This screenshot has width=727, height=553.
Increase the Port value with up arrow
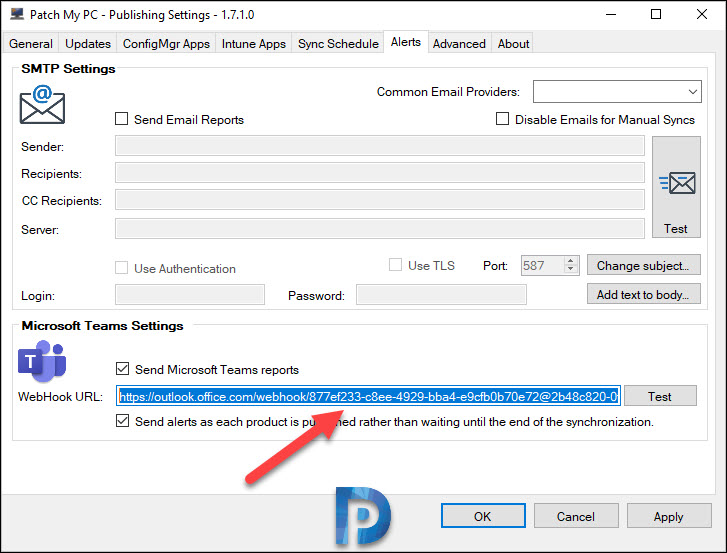coord(571,261)
